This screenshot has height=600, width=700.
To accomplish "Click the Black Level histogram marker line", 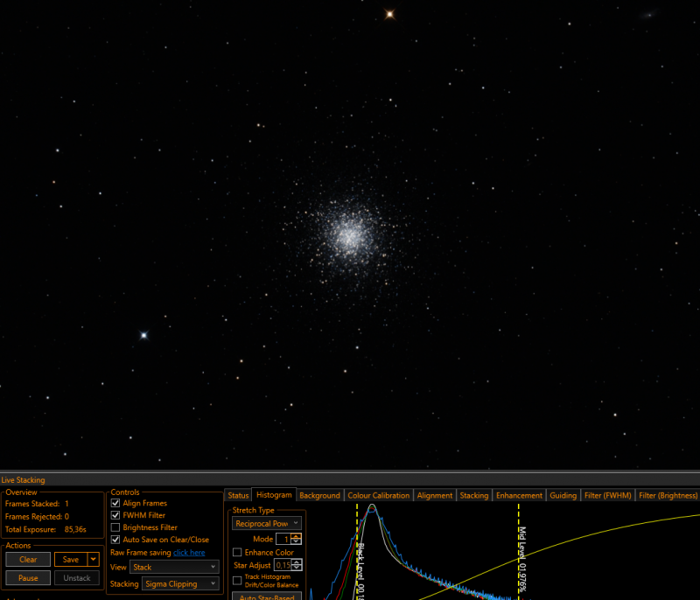I will [357, 552].
